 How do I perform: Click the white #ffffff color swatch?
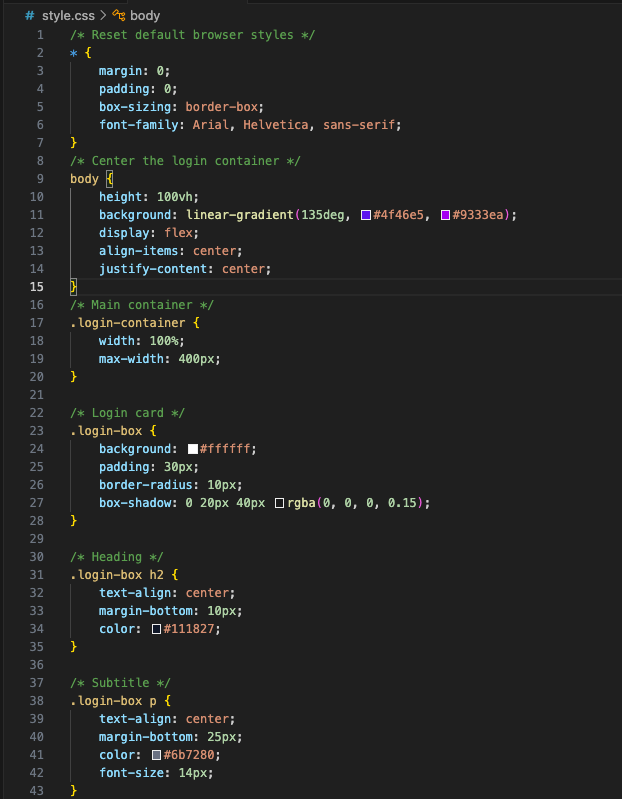pos(193,449)
